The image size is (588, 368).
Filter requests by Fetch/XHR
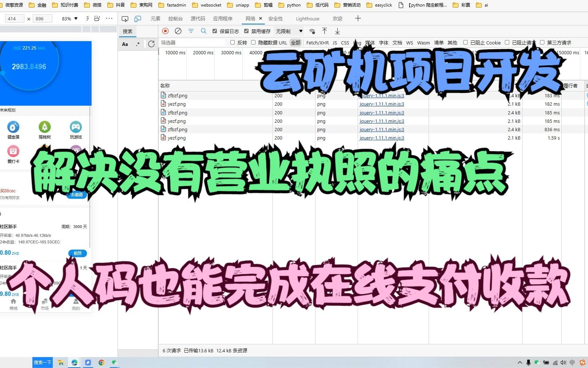pyautogui.click(x=317, y=43)
